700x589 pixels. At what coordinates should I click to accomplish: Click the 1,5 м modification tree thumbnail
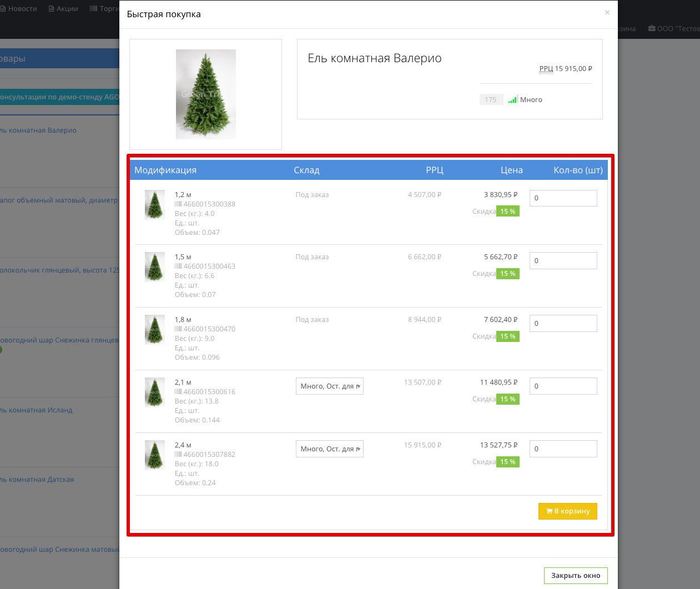(x=155, y=266)
